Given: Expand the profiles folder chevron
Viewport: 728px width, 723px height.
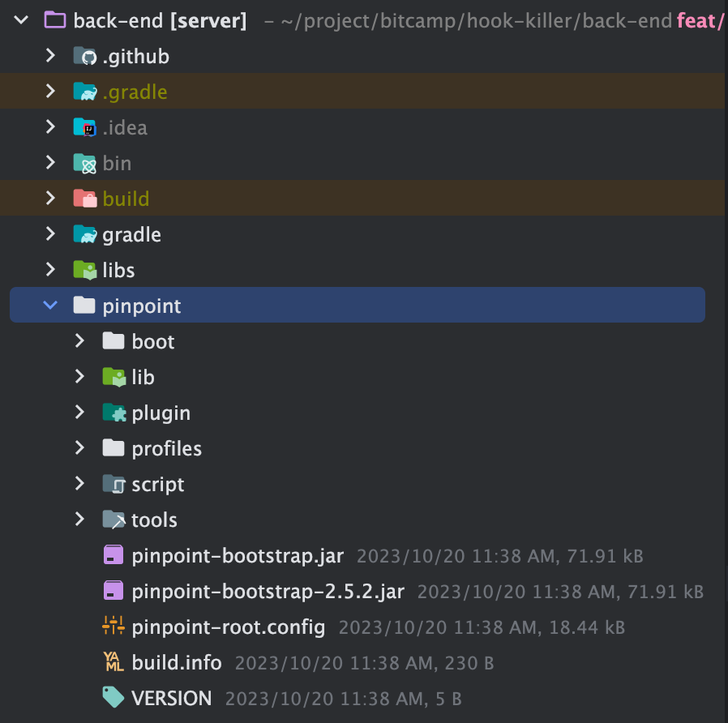Looking at the screenshot, I should coord(80,447).
